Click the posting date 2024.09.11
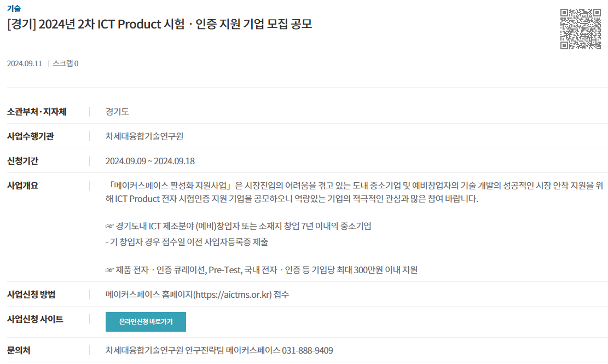608x364 pixels. tap(25, 63)
